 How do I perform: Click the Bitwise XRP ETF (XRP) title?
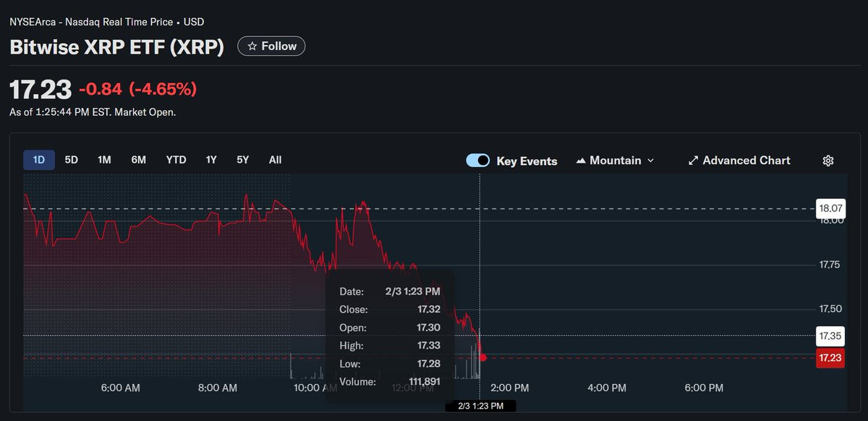(117, 47)
